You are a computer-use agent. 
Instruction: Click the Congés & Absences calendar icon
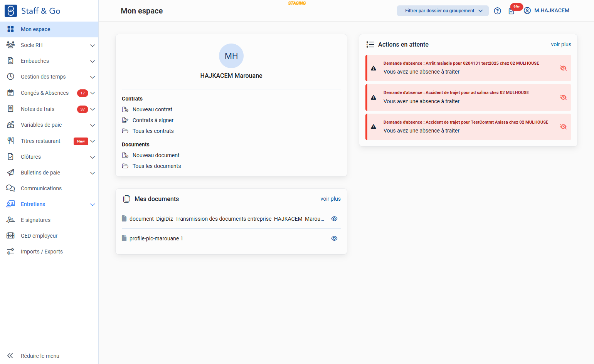point(11,93)
